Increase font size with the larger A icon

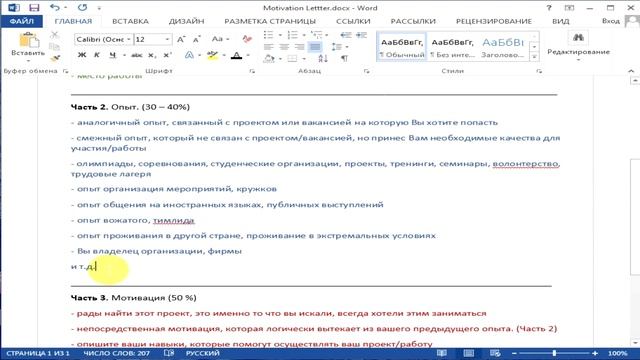click(x=181, y=39)
